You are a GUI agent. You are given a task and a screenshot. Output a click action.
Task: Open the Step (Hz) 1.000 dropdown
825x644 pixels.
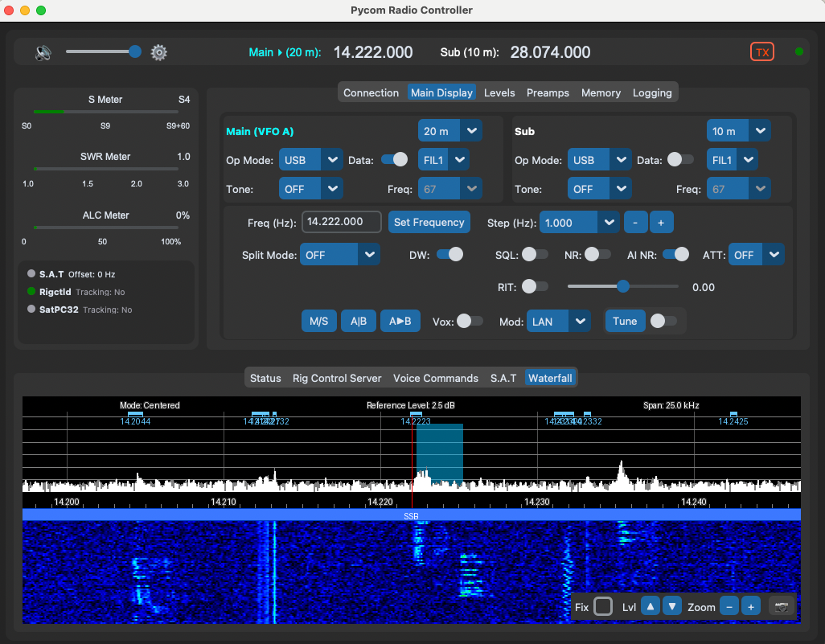pyautogui.click(x=579, y=223)
